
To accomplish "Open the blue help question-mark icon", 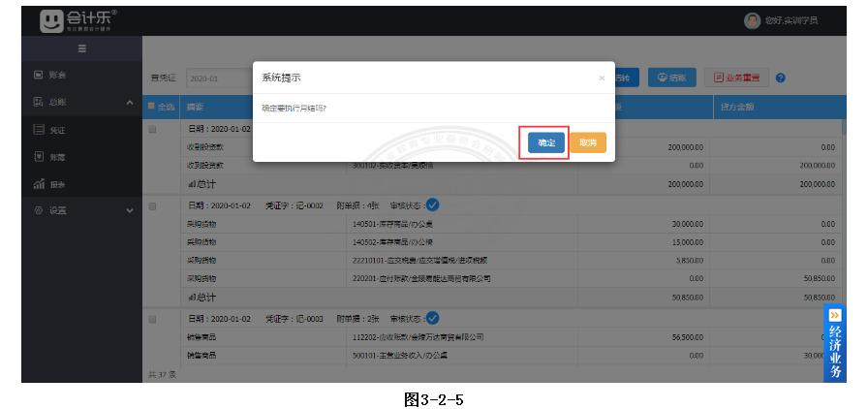I will [x=781, y=79].
